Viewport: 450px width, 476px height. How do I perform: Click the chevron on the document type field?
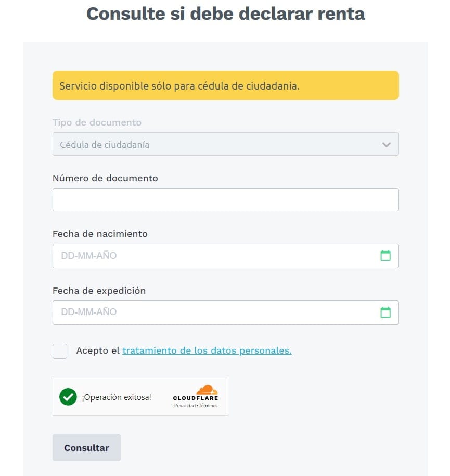pyautogui.click(x=386, y=144)
